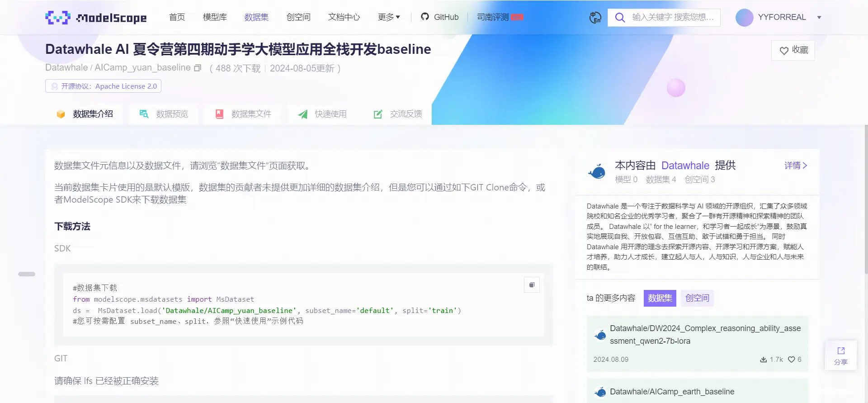Click the 收藏 button

793,50
